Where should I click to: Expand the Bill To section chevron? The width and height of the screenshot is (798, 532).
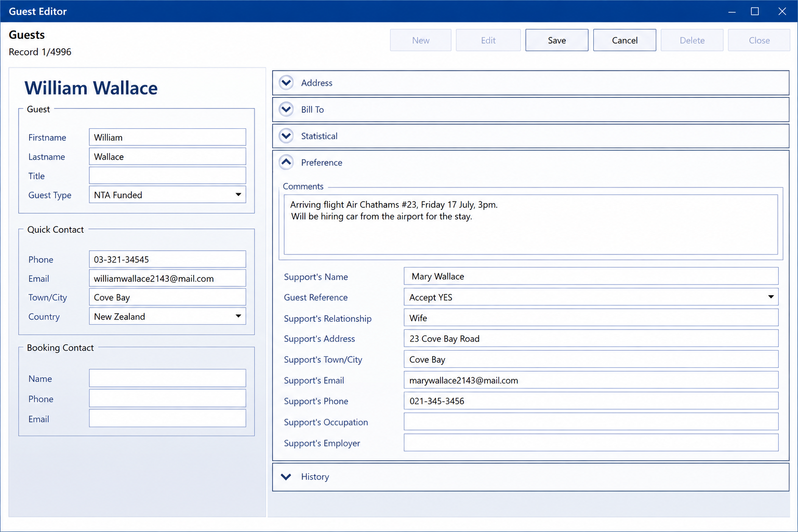pyautogui.click(x=286, y=109)
